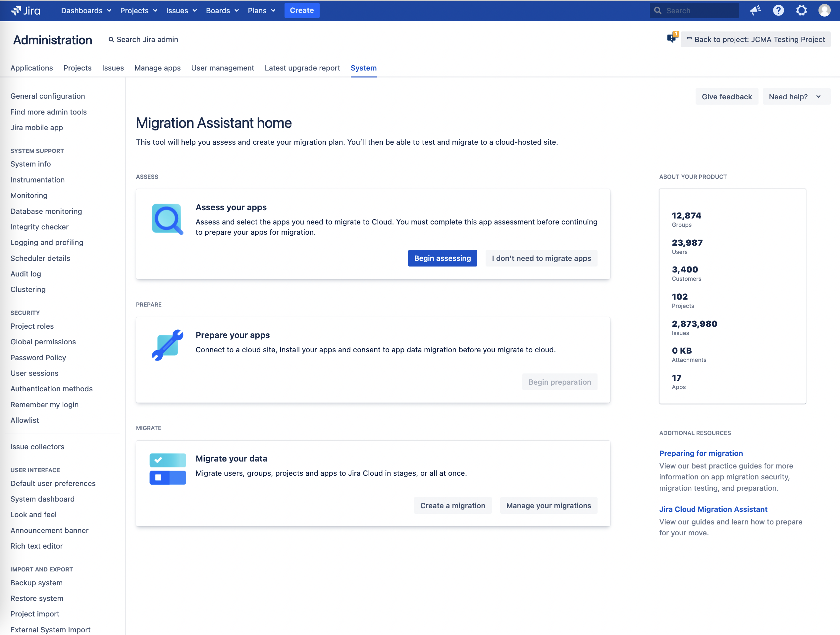
Task: Open the search Jira admin icon
Action: tap(111, 39)
